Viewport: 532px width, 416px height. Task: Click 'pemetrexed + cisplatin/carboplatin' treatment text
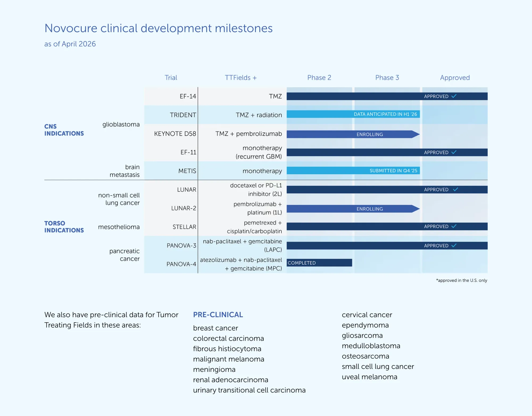point(255,227)
